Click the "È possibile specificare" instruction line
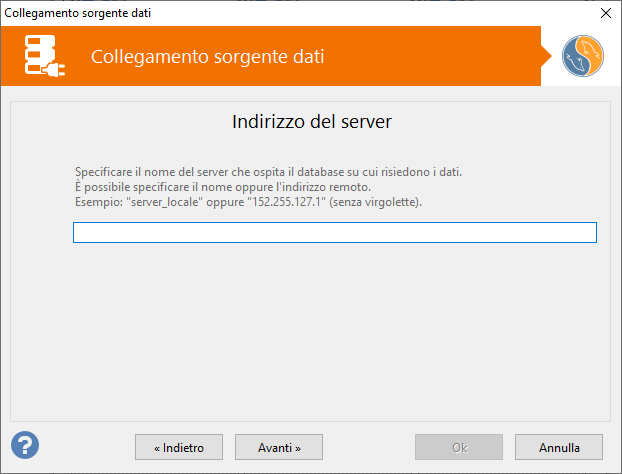Screen dimensions: 622x474 [223, 187]
